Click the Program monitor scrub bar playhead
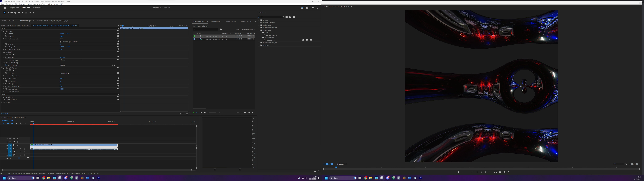Image resolution: width=644 pixels, height=181 pixels. click(336, 167)
